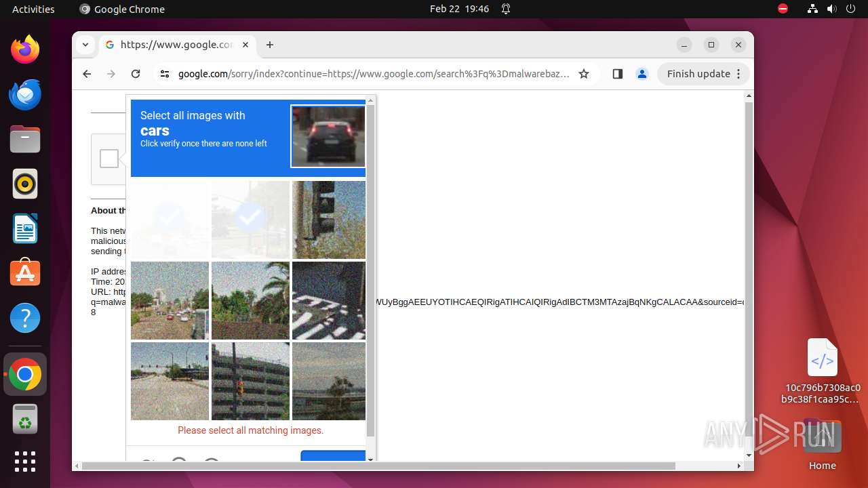Open the Home folder on desktop
This screenshot has width=868, height=488.
823,445
